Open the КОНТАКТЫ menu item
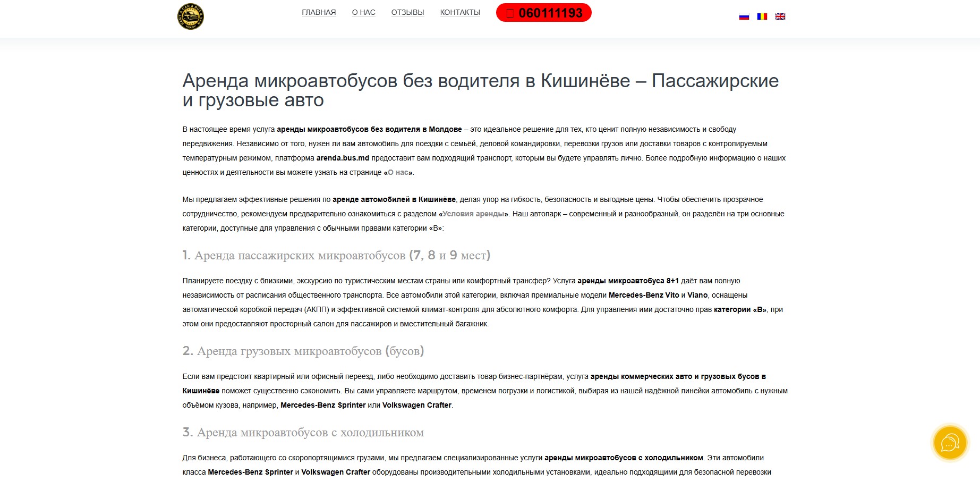 [x=460, y=12]
